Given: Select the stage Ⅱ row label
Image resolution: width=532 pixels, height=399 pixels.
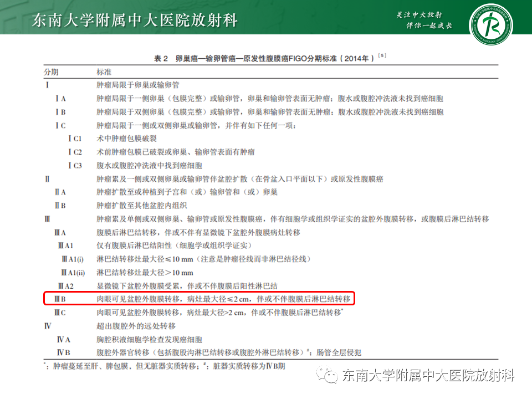Looking at the screenshot, I should 47,179.
